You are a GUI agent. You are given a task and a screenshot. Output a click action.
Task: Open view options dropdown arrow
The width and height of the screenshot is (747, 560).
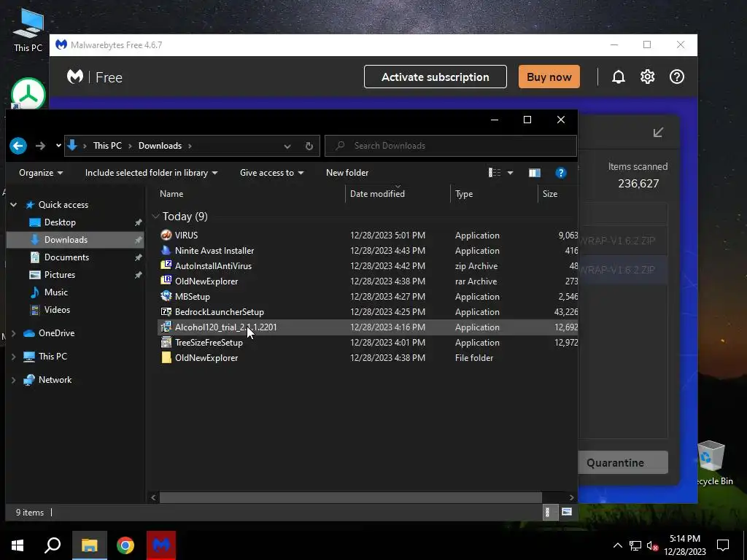pyautogui.click(x=510, y=173)
